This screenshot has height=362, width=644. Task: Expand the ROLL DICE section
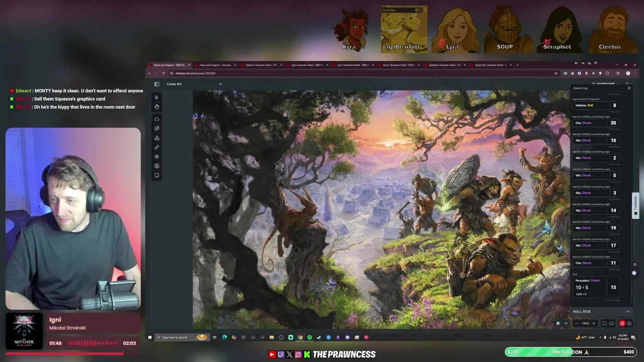click(x=602, y=312)
